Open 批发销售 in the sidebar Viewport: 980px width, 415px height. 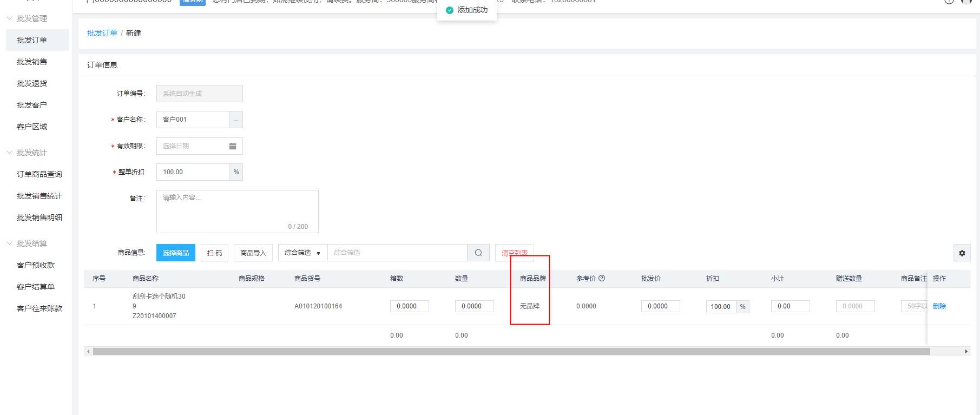pos(32,62)
